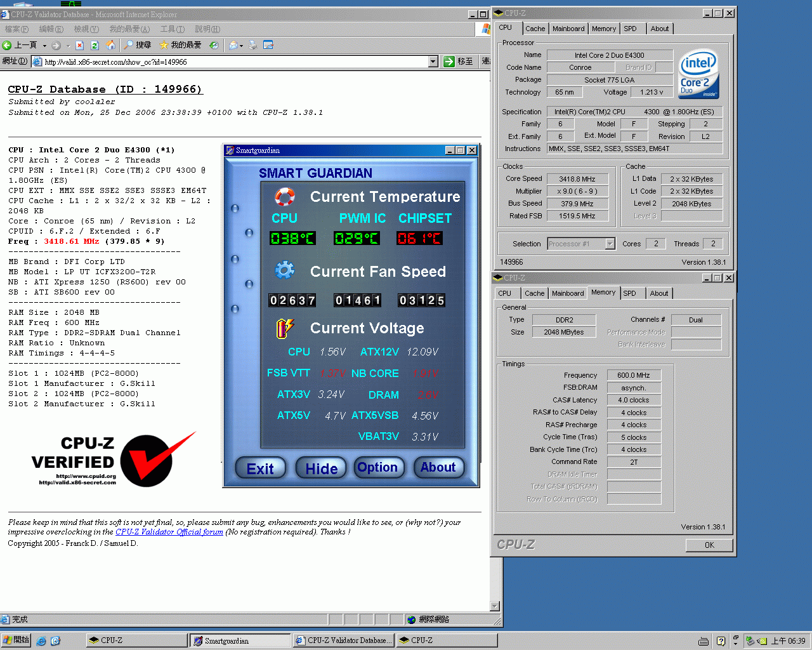Launch Internet Explorer from quick launch
The width and height of the screenshot is (812, 650).
41,640
